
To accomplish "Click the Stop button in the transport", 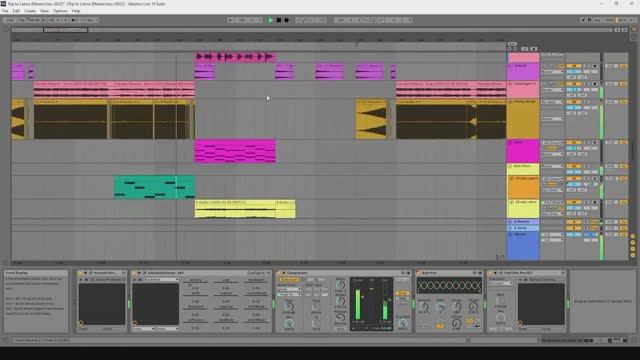I will [x=279, y=20].
